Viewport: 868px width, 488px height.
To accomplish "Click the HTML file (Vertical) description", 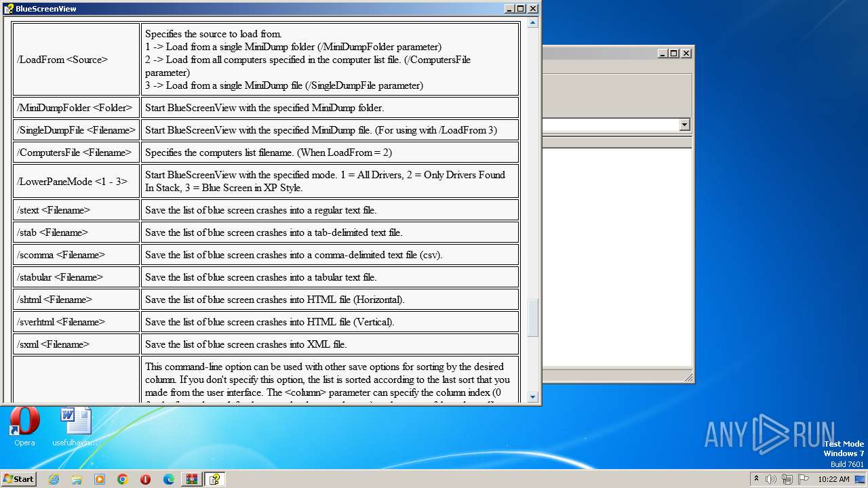I will (270, 322).
